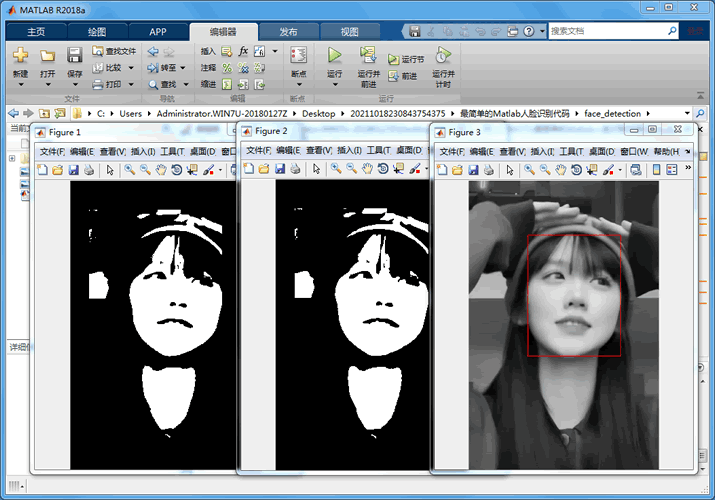Switch to the Plots (绘图) tab
Viewport: 715px width, 500px height.
click(96, 32)
